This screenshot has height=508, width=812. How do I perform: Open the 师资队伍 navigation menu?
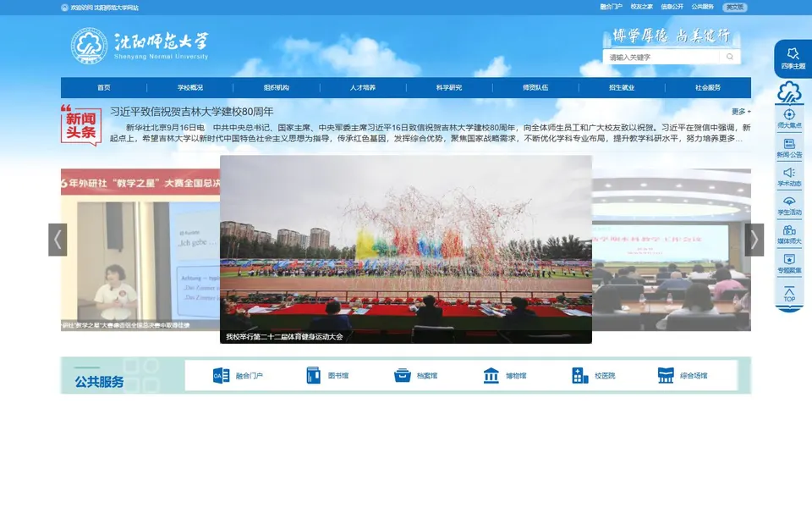pos(535,87)
